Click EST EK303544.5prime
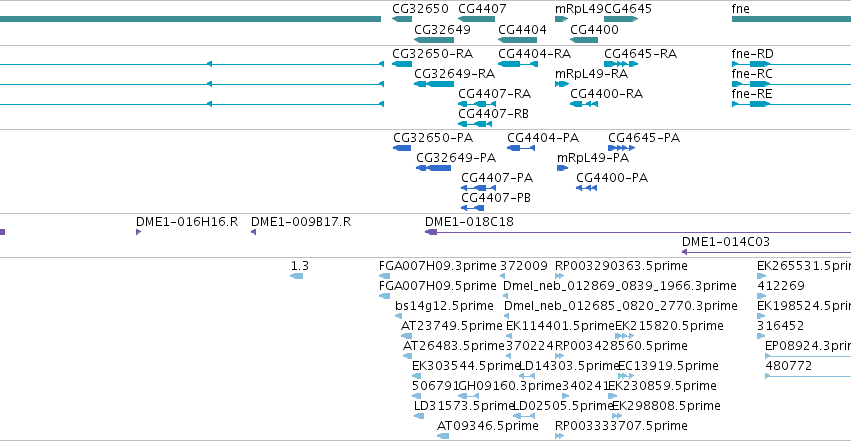851x441 pixels. click(416, 376)
